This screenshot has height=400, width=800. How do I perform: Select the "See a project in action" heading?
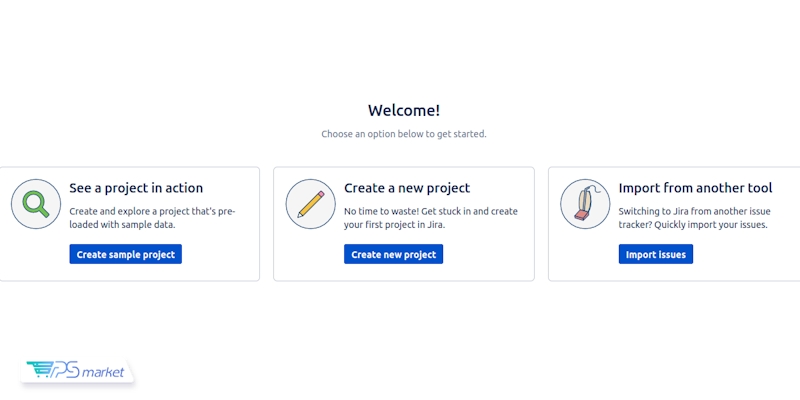(136, 188)
